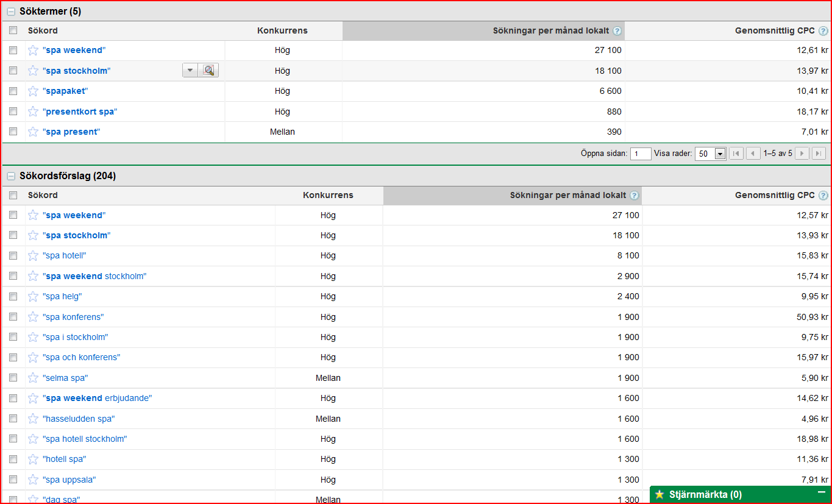
Task: Open the "spa konferens" keyword link
Action: click(x=73, y=317)
